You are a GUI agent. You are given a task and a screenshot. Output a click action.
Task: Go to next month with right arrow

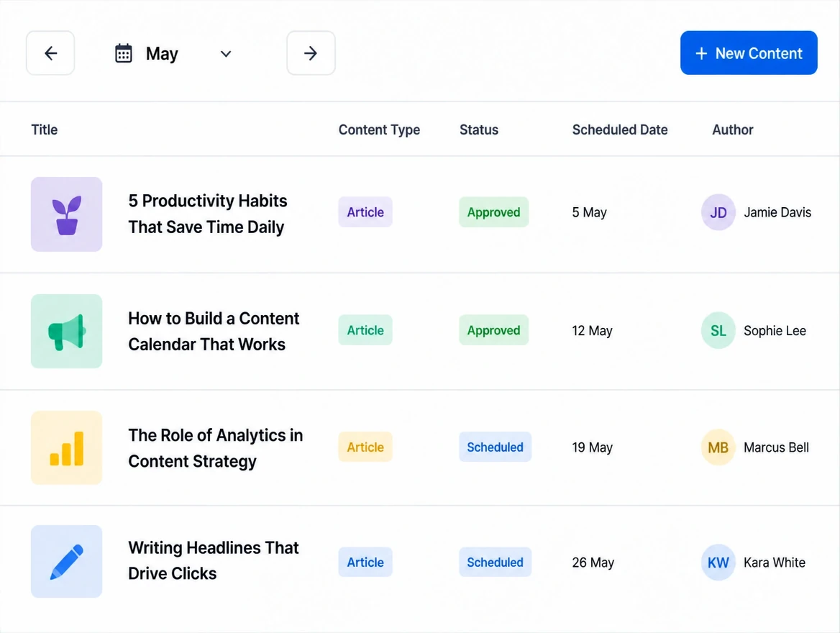point(311,53)
